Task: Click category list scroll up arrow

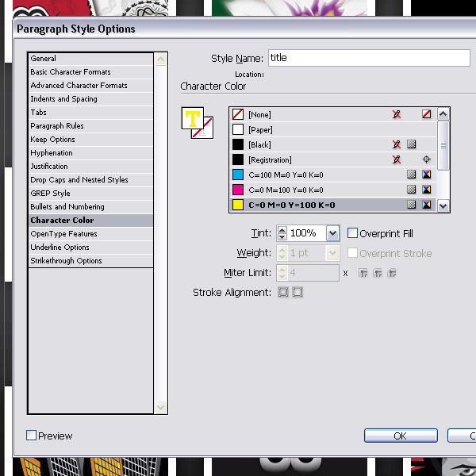Action: tap(160, 59)
